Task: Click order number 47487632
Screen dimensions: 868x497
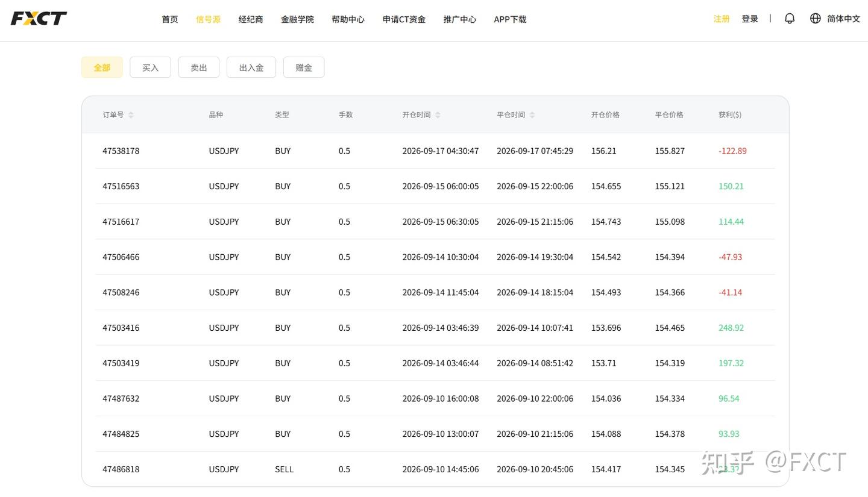Action: pos(121,399)
